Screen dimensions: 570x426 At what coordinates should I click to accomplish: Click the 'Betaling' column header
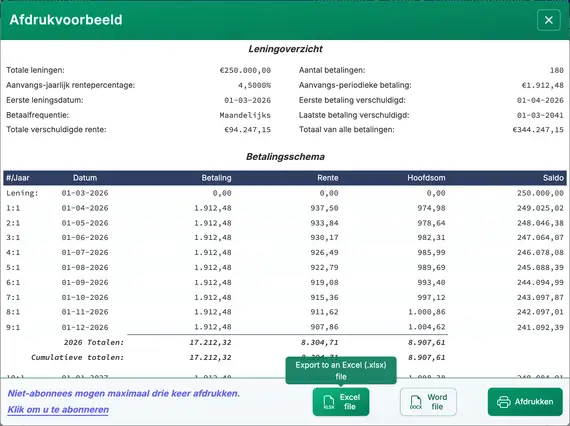(216, 178)
